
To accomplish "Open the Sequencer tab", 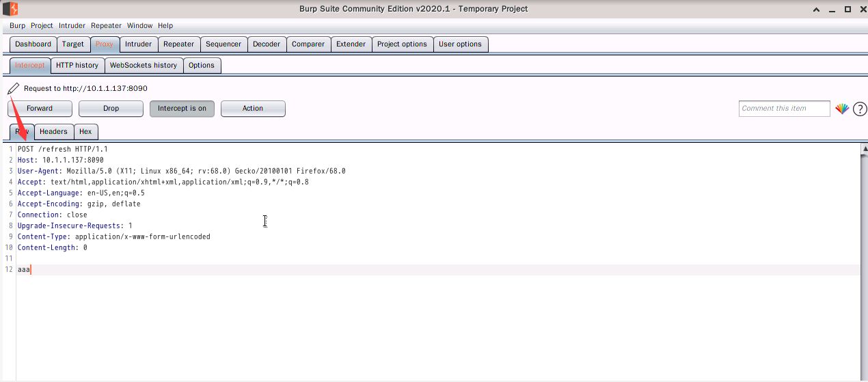I will point(223,44).
